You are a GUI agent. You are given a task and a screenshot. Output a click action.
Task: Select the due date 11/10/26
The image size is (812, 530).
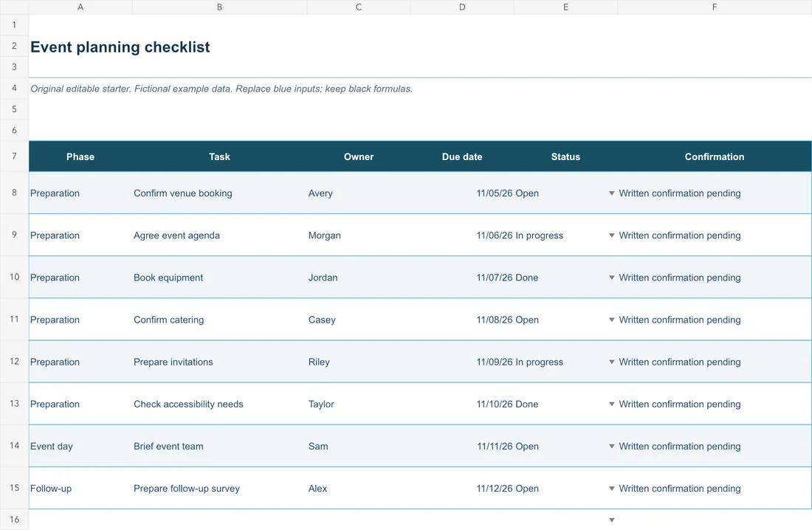pos(462,404)
